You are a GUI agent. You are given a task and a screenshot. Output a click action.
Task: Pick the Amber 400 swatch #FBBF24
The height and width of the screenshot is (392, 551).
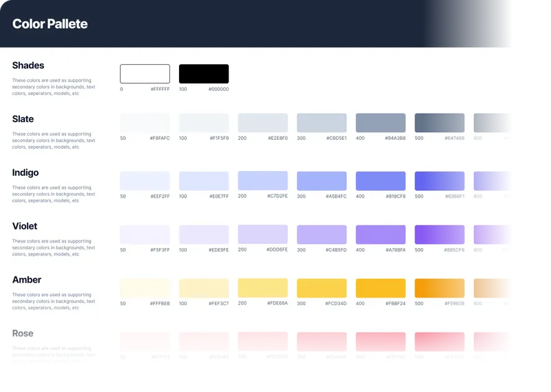coord(381,288)
